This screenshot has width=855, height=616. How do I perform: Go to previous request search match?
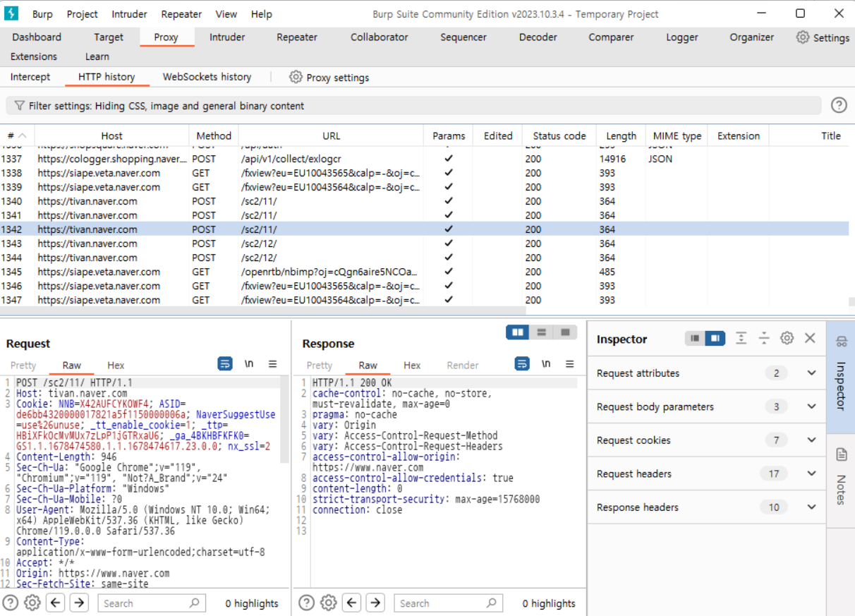click(x=56, y=603)
